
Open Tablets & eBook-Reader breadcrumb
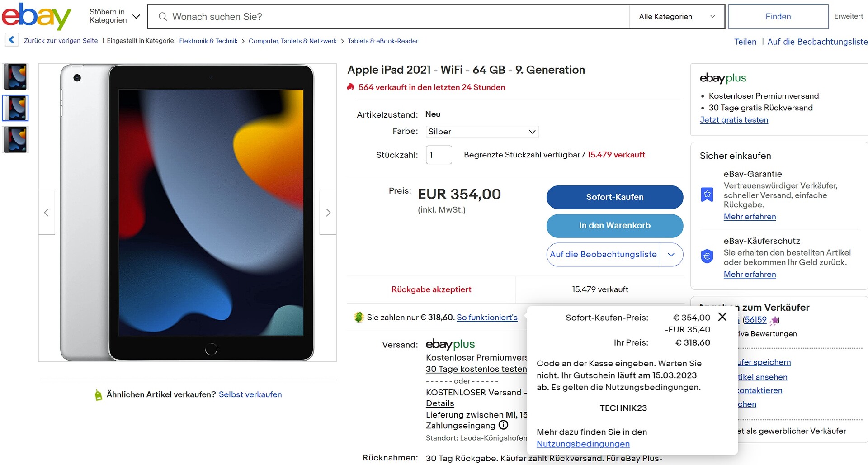(x=382, y=41)
